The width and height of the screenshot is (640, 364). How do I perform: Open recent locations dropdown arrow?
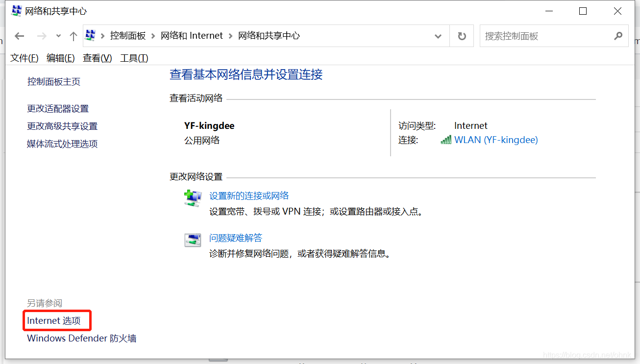[58, 36]
